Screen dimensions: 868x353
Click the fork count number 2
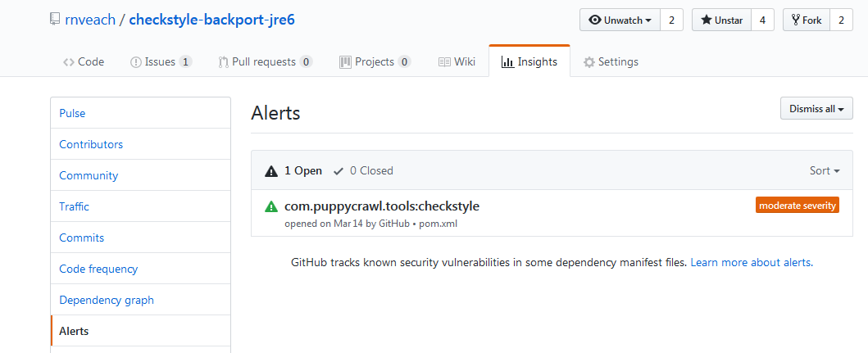(842, 20)
